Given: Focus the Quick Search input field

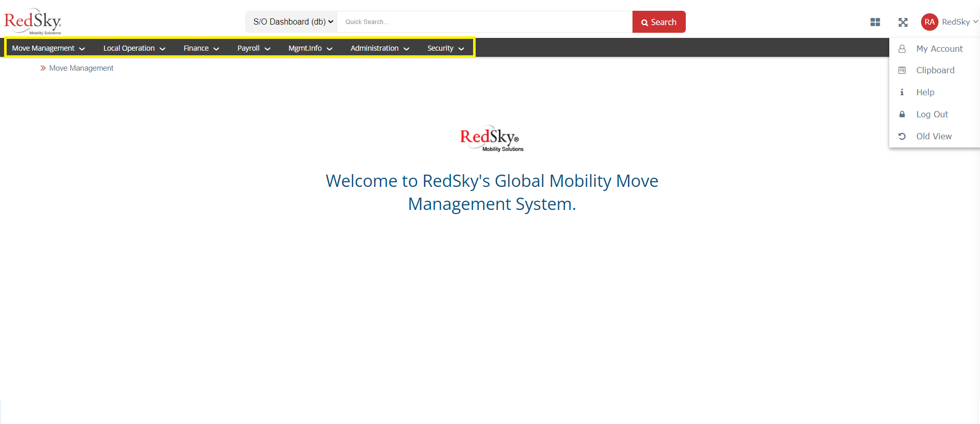Looking at the screenshot, I should coord(485,22).
